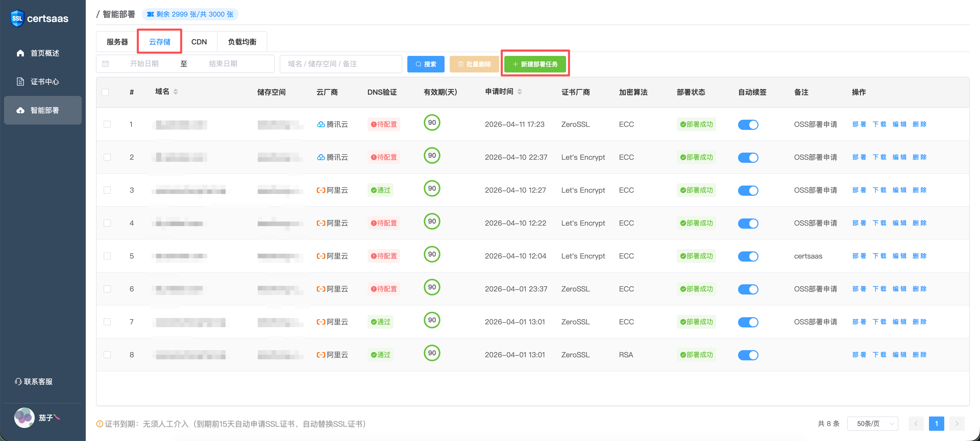The image size is (980, 441).
Task: Click 通过 DNS status in row 8
Action: 381,355
